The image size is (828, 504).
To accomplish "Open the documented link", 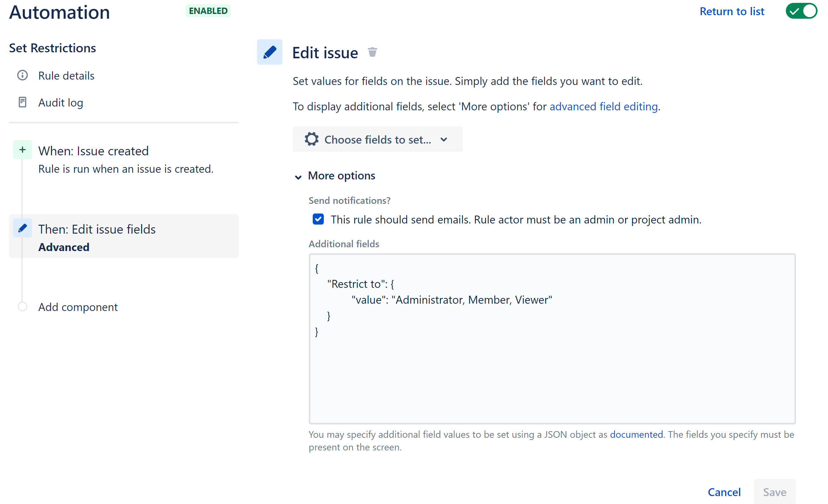I will (637, 435).
